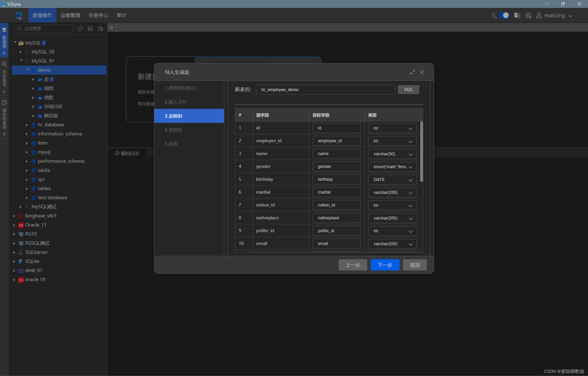The image size is (588, 376).
Task: Click the add datasource icon
Action: click(90, 28)
